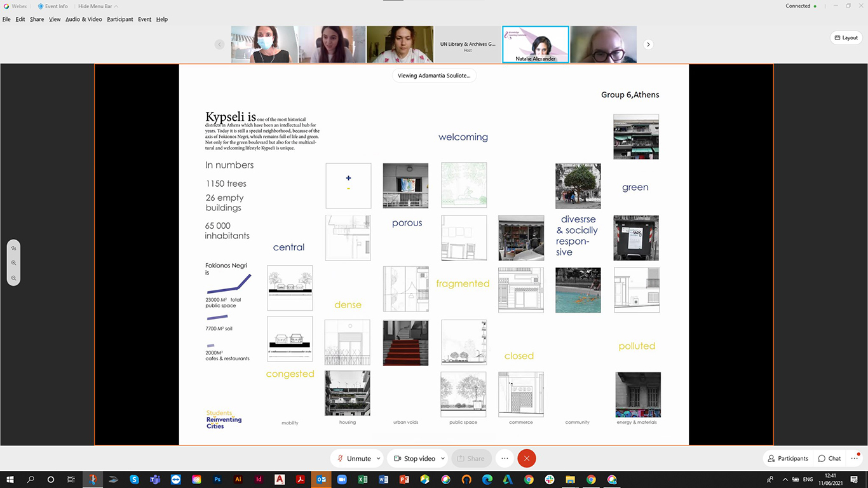
Task: Open the Event Info shield
Action: tap(53, 6)
